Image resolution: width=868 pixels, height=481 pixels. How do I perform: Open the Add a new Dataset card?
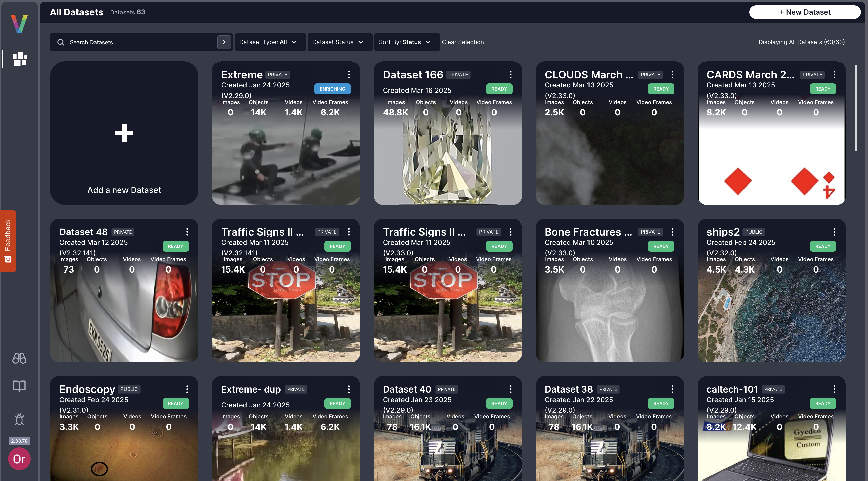(124, 133)
